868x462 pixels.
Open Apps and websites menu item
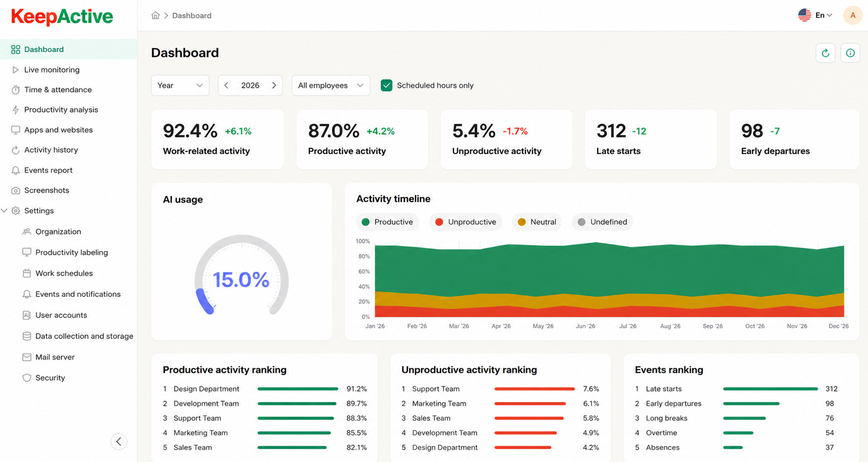pyautogui.click(x=68, y=130)
